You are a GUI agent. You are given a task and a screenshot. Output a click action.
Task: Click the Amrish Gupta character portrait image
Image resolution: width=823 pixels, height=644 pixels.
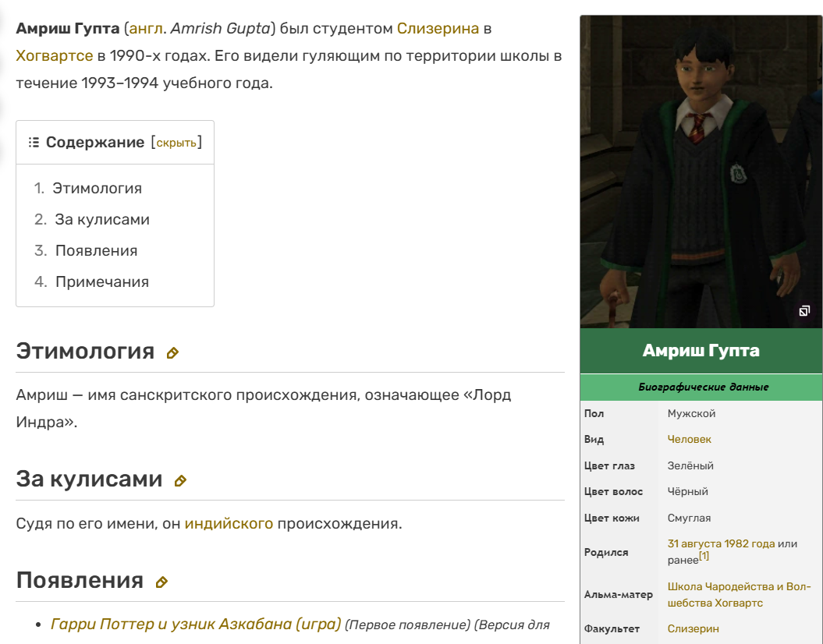(x=701, y=172)
